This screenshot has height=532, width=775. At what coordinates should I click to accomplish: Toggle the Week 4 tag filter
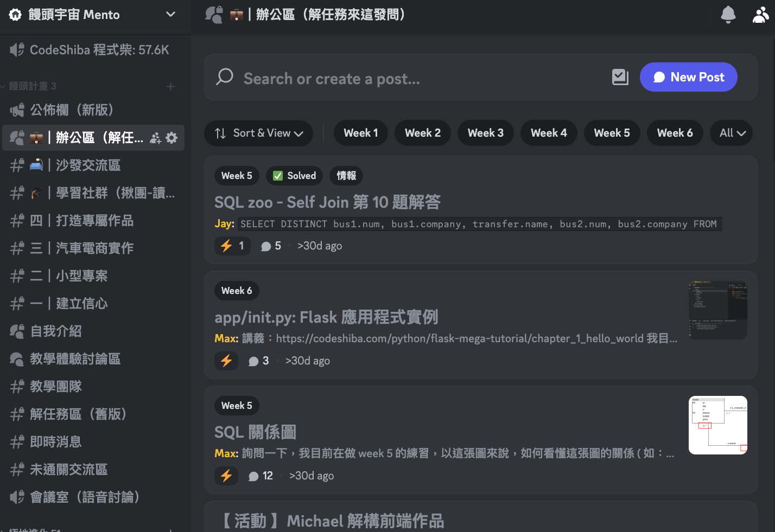(x=548, y=133)
